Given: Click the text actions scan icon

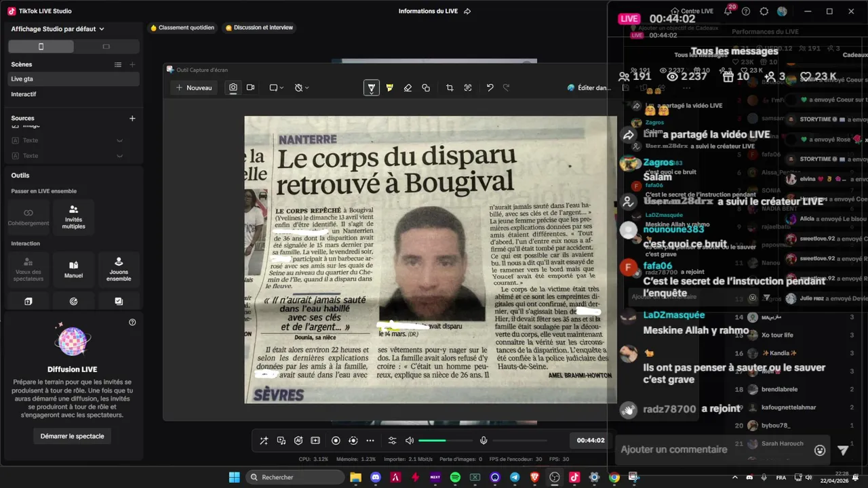Looking at the screenshot, I should coord(468,88).
